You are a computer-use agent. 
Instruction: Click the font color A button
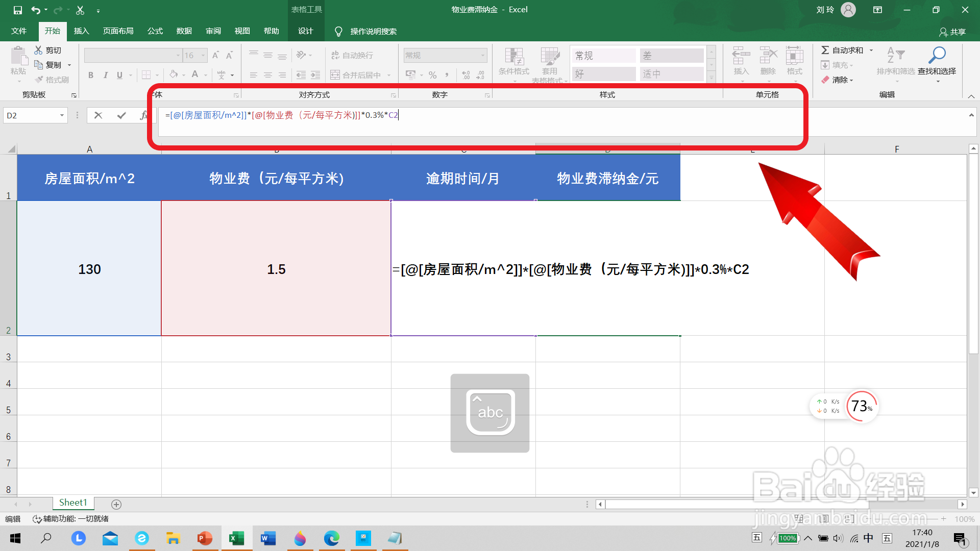(x=194, y=75)
